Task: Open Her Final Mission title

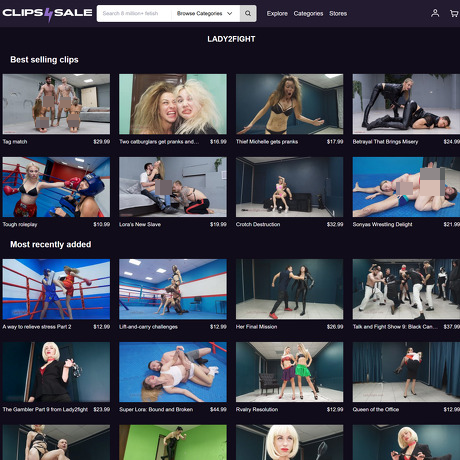Action: click(256, 327)
